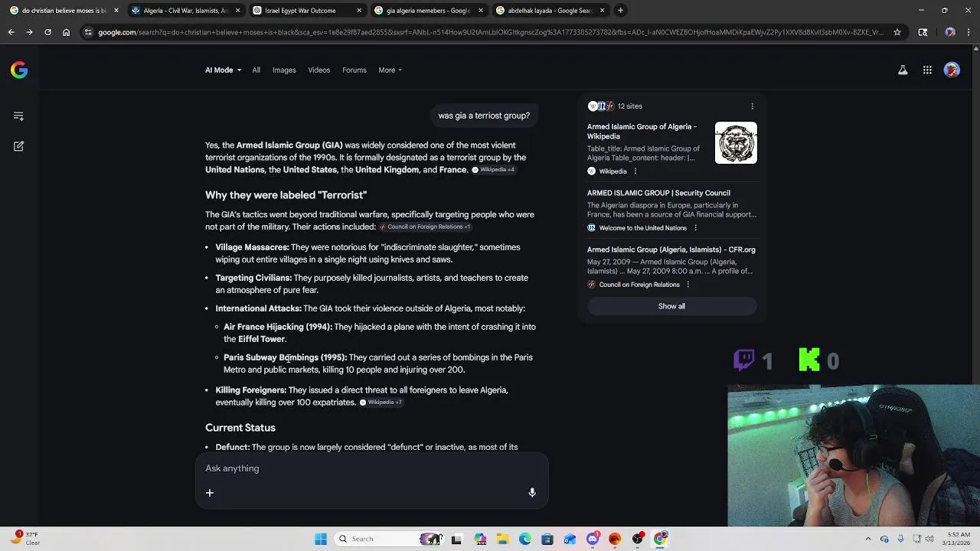Start a new AI Mode chat
Screen dimensions: 980x551
click(18, 145)
